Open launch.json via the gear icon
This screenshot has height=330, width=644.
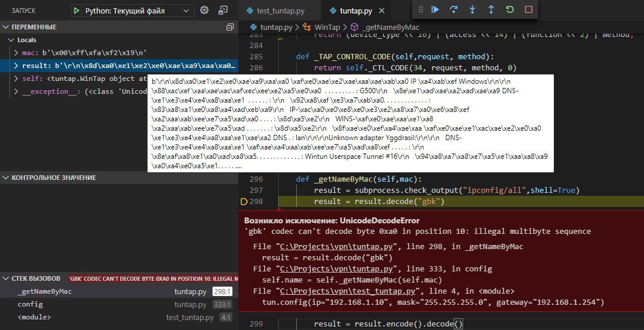pyautogui.click(x=204, y=11)
